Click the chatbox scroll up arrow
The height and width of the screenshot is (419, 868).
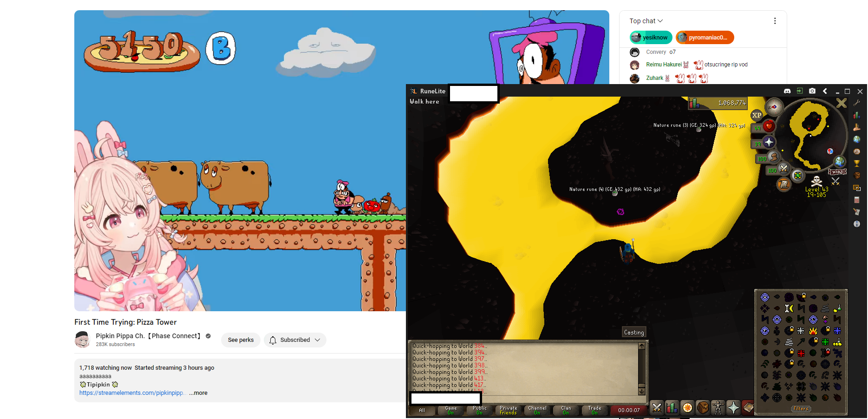tap(641, 346)
